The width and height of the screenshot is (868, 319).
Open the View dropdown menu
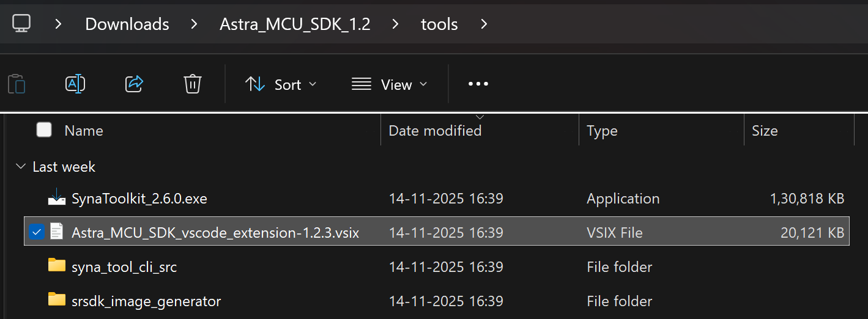click(x=390, y=84)
